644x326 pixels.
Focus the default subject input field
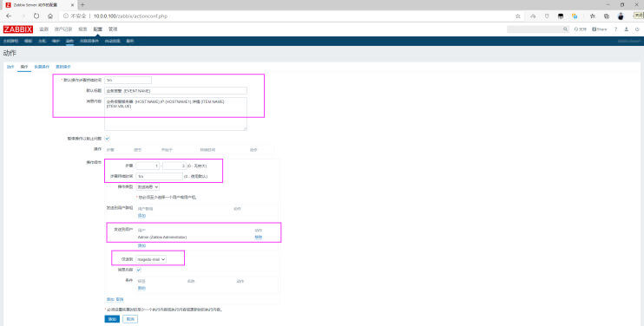tap(176, 91)
